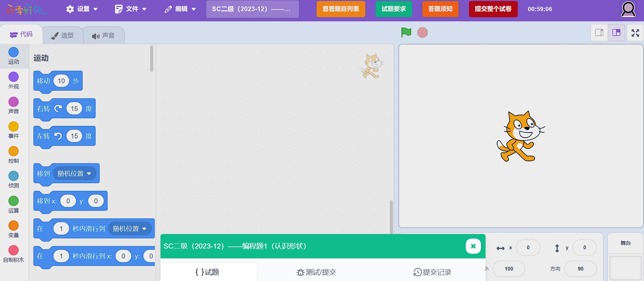644x281 pixels.
Task: Click the 15 degree value in 右转 block
Action: pos(74,109)
